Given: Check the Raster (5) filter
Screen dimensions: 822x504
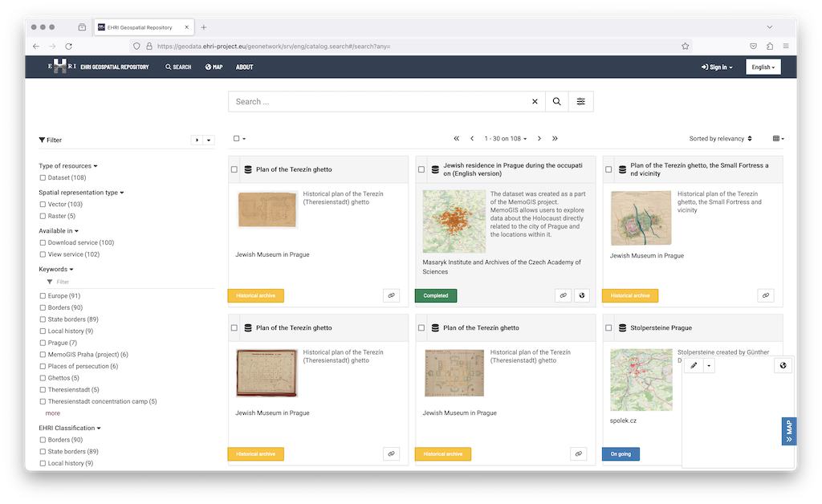Looking at the screenshot, I should pyautogui.click(x=43, y=216).
